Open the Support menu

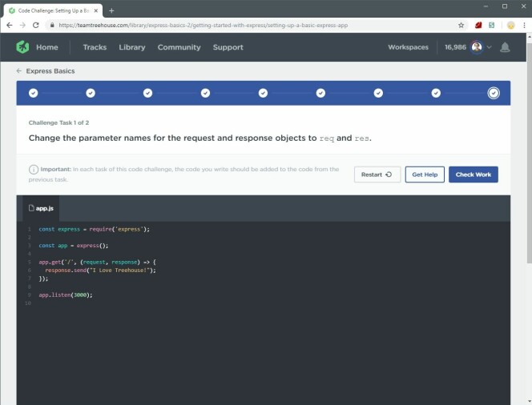(x=228, y=47)
